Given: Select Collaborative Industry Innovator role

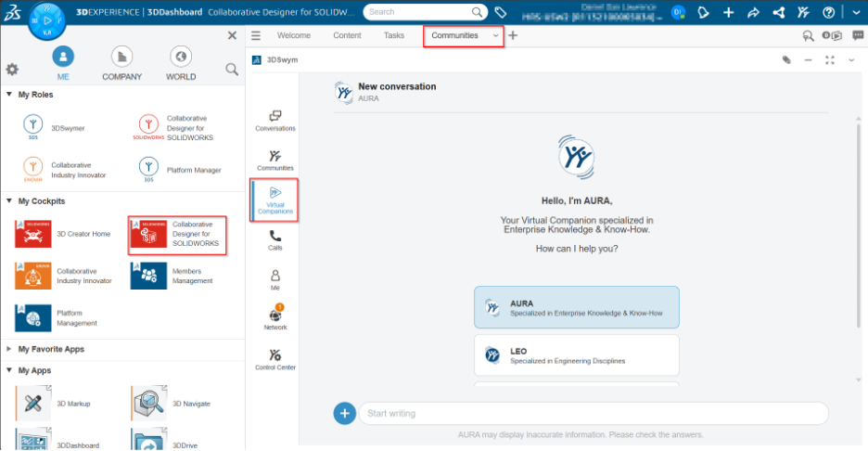Looking at the screenshot, I should tap(64, 170).
